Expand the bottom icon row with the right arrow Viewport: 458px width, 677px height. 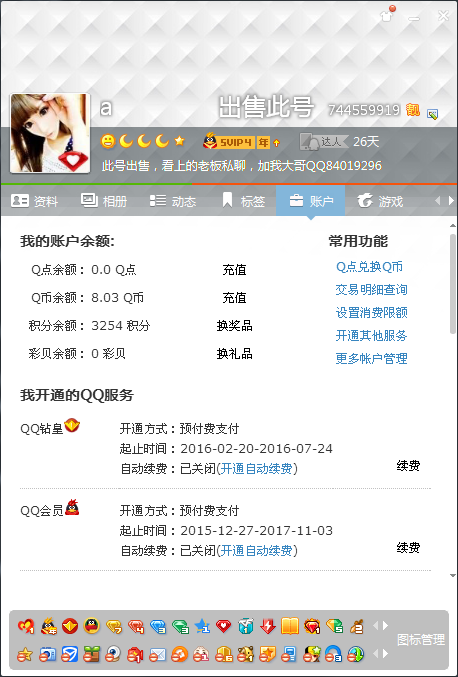click(385, 654)
